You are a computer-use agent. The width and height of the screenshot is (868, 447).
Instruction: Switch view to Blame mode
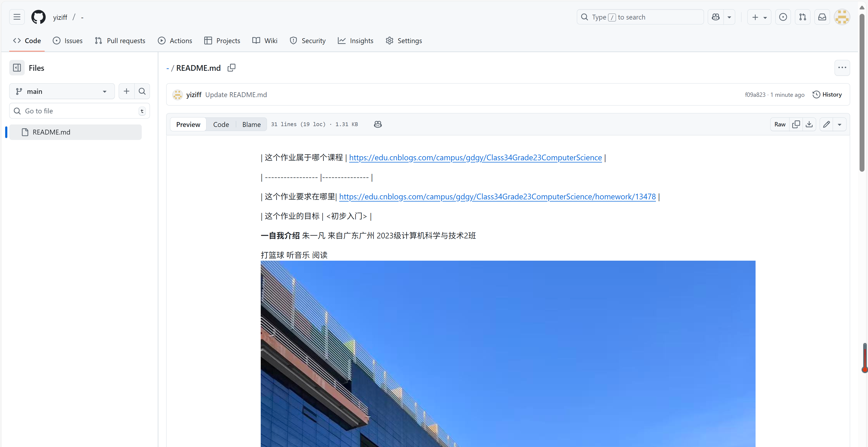point(251,124)
